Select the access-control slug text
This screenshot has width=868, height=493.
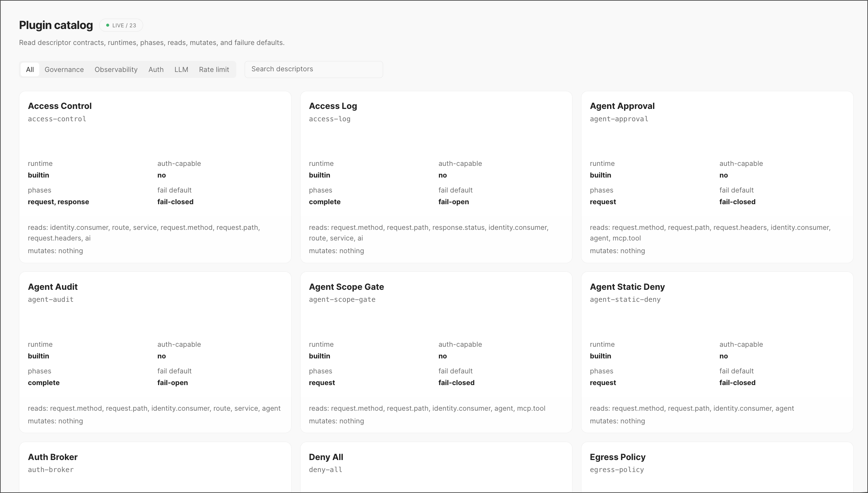tap(57, 119)
